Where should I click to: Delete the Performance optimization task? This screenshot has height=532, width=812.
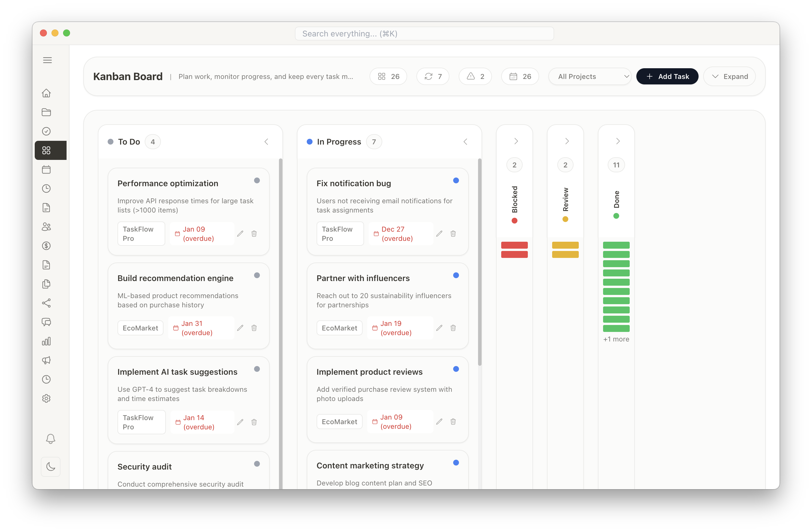coord(254,233)
